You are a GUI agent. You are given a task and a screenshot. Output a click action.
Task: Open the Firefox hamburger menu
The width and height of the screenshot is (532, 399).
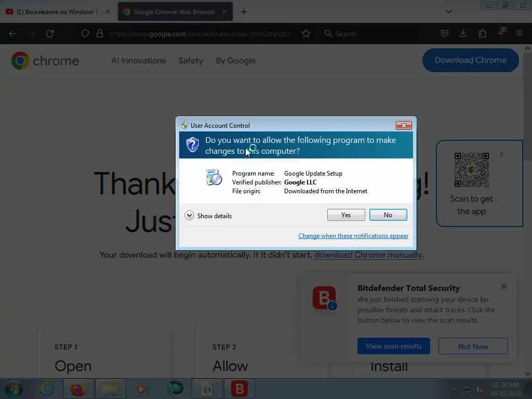(519, 33)
